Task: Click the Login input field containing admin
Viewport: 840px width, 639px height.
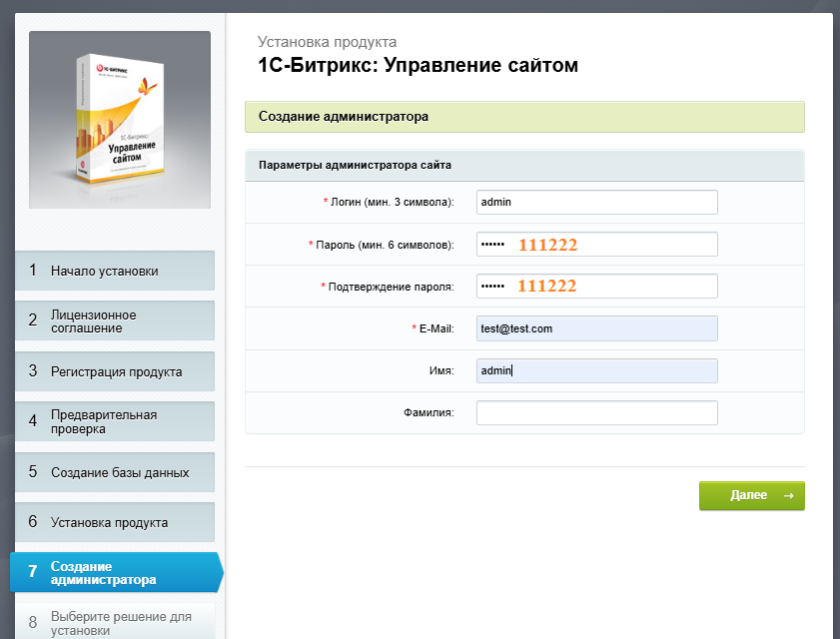Action: point(596,202)
